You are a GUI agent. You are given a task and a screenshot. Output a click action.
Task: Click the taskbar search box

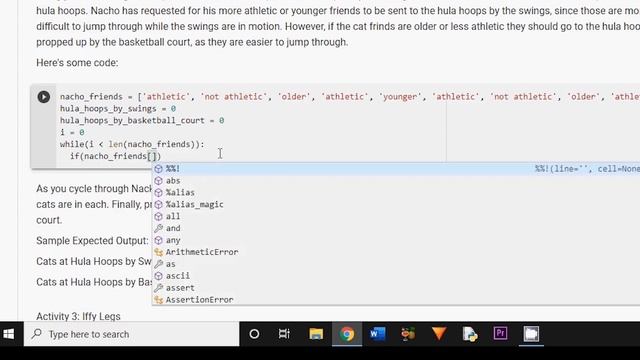click(x=131, y=334)
